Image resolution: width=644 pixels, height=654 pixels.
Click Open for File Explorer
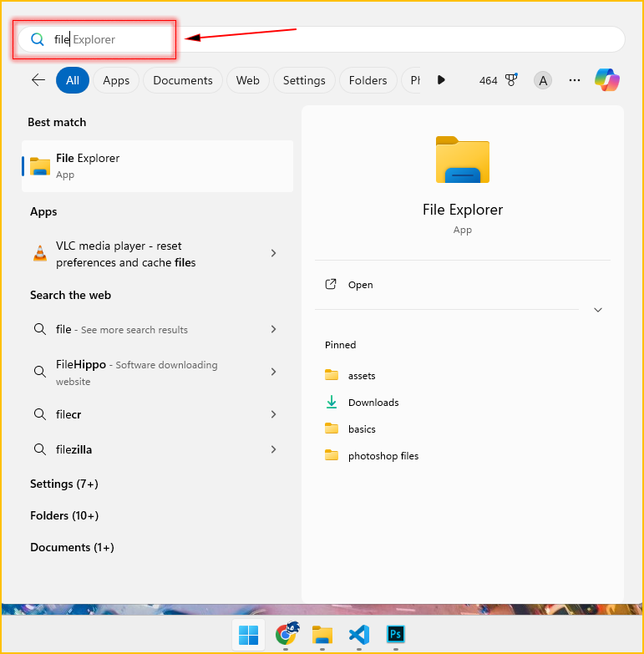tap(360, 285)
